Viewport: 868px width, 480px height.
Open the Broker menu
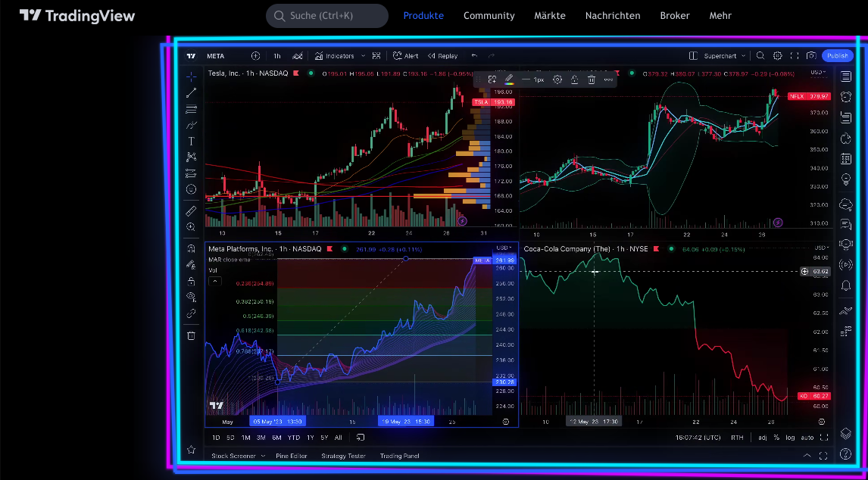(675, 15)
